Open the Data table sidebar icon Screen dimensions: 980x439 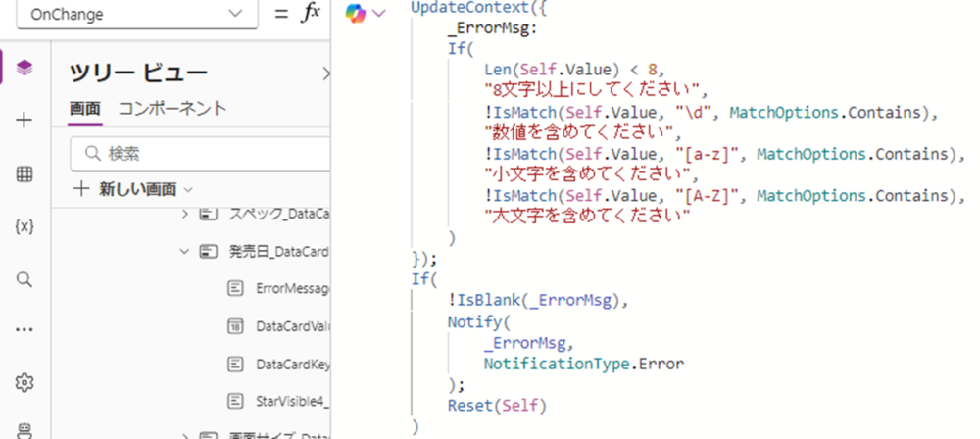coord(24,175)
